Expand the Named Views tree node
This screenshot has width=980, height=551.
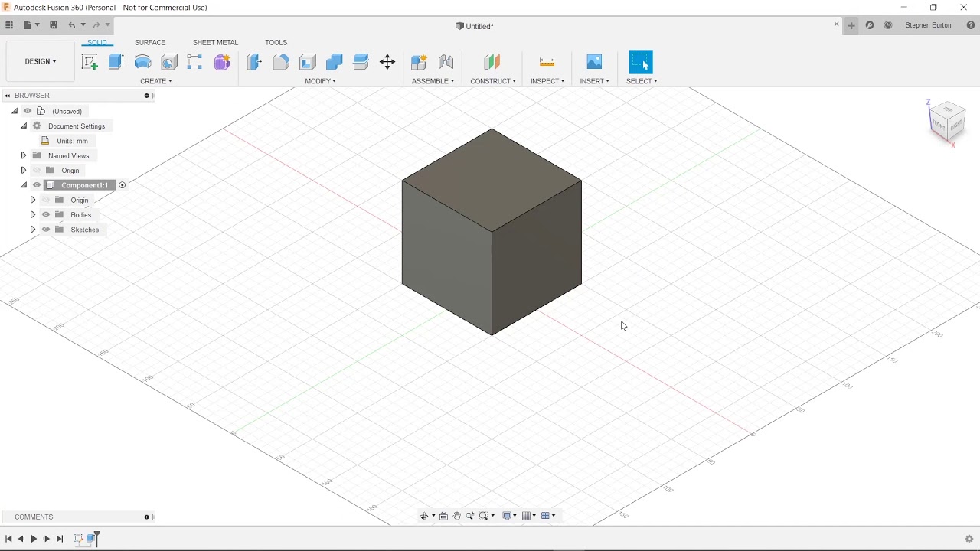click(x=24, y=155)
